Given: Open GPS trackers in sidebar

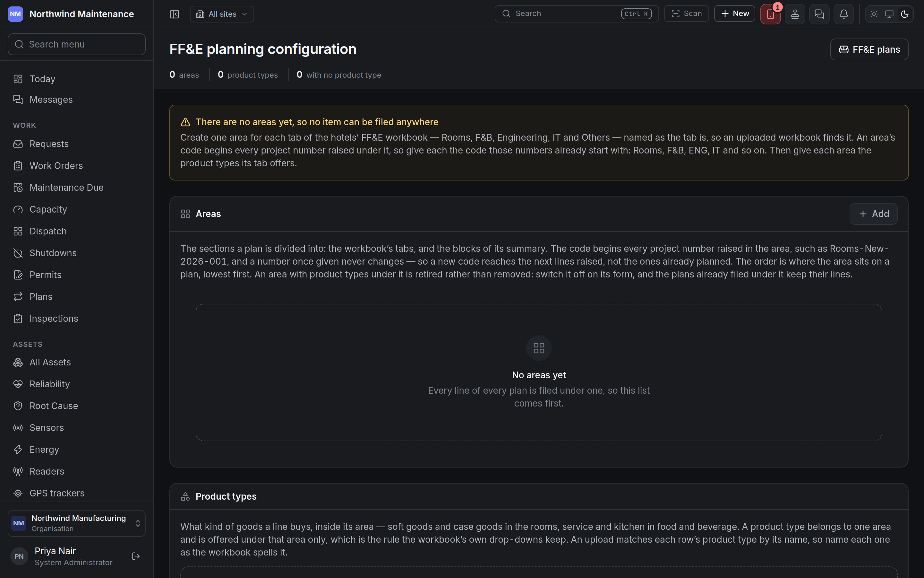Looking at the screenshot, I should pos(76,493).
